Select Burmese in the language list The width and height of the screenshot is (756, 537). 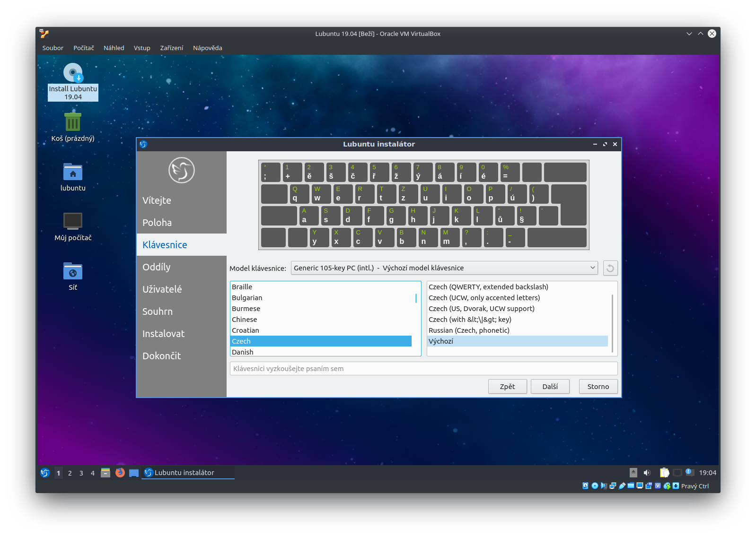click(321, 309)
